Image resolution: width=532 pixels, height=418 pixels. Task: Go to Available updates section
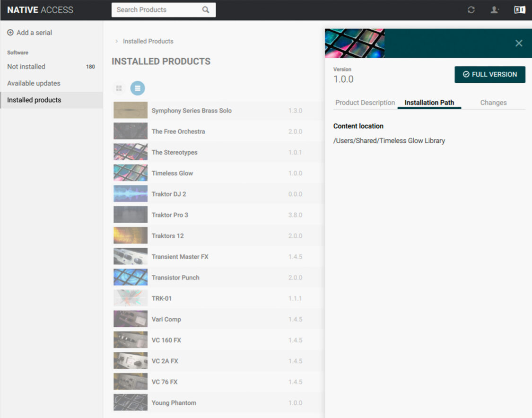34,83
